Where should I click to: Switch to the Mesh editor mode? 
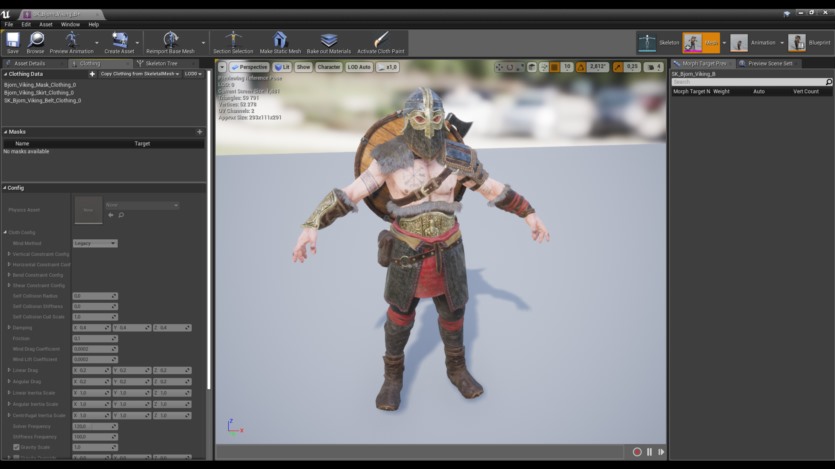pos(701,43)
